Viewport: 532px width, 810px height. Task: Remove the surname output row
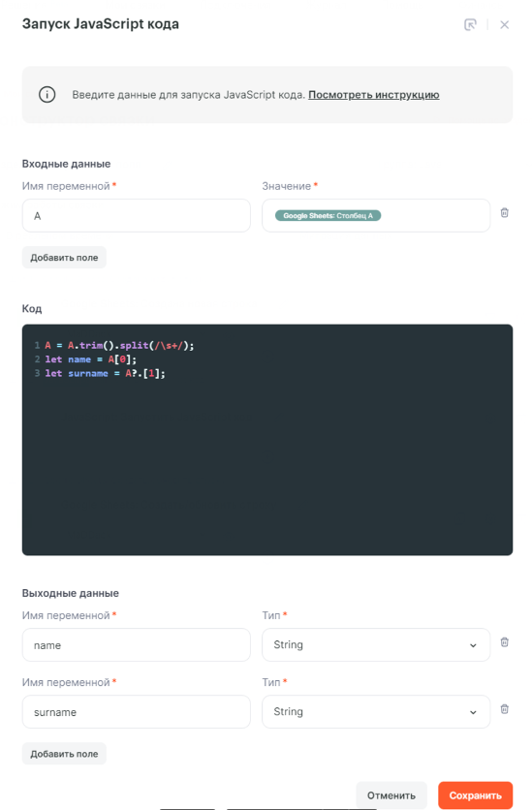(x=505, y=709)
